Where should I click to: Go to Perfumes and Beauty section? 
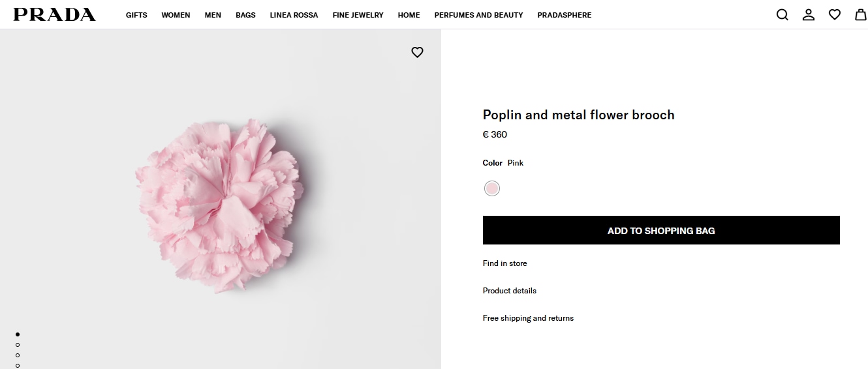coord(478,15)
